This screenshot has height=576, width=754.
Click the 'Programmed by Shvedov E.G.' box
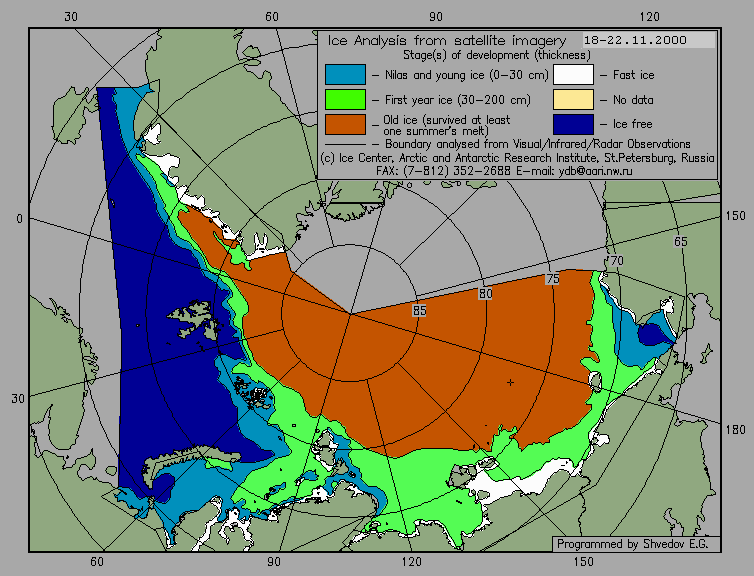click(636, 544)
